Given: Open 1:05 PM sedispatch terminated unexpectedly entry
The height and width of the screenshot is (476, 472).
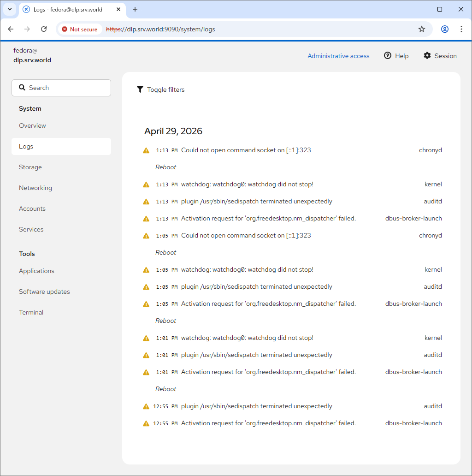Looking at the screenshot, I should (292, 287).
